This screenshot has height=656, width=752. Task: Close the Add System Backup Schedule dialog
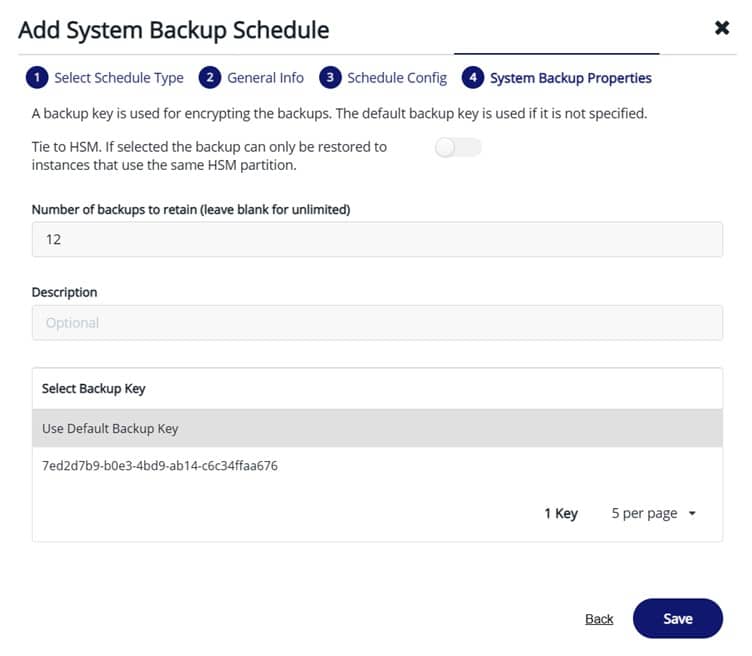tap(722, 29)
